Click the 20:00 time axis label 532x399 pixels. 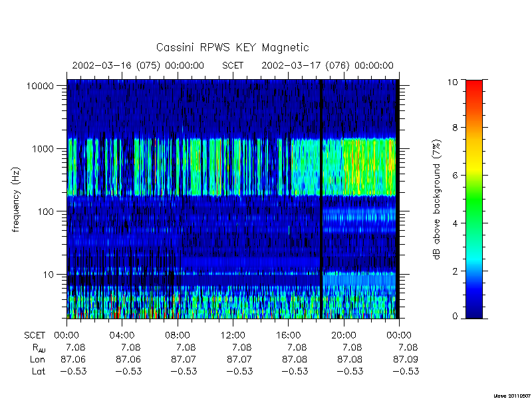coord(343,336)
